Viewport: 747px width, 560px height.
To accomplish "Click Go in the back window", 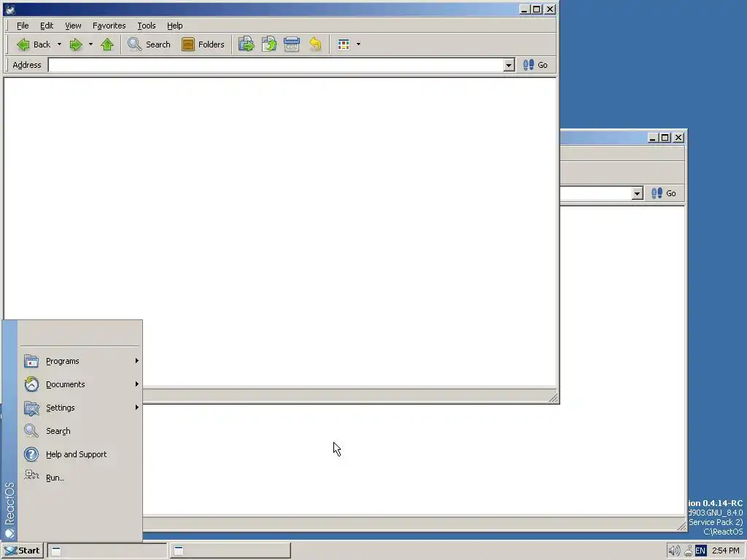I will 664,193.
